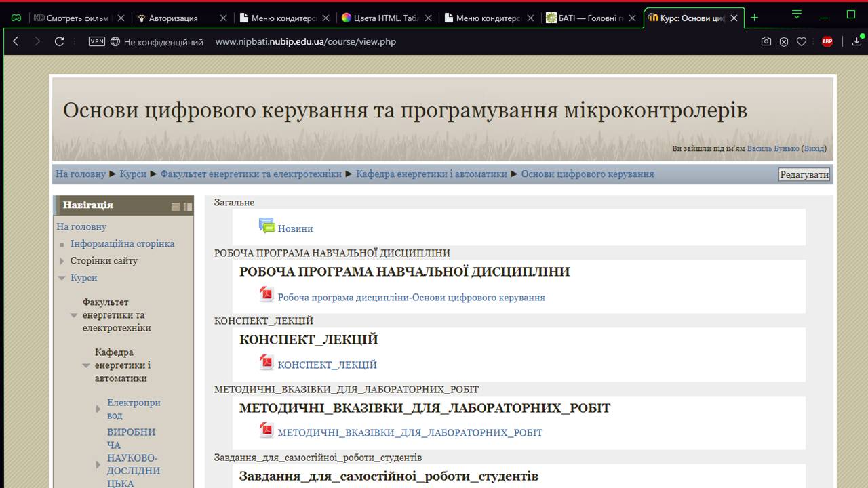Click PDF icon for Робоча програма дисципліни
Viewport: 868px width, 488px height.
click(267, 294)
